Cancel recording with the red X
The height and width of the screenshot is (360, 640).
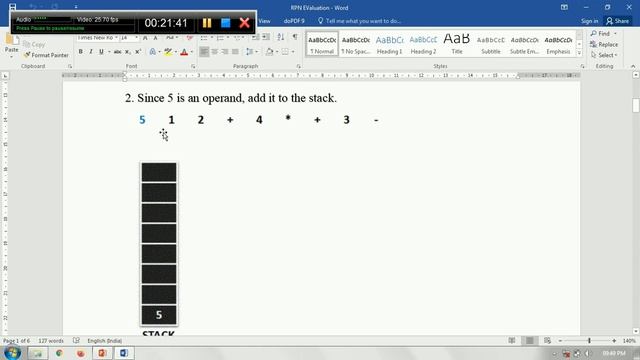coord(244,23)
